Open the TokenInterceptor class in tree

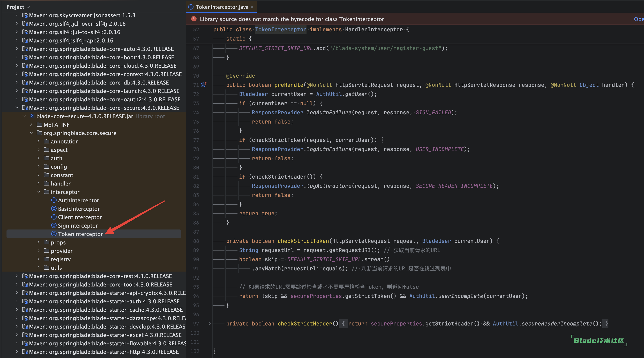tap(80, 234)
